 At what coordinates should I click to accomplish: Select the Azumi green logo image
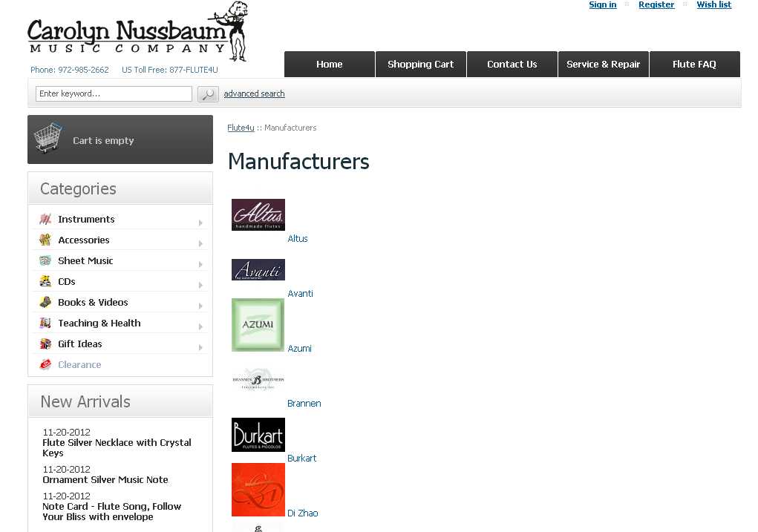[258, 325]
